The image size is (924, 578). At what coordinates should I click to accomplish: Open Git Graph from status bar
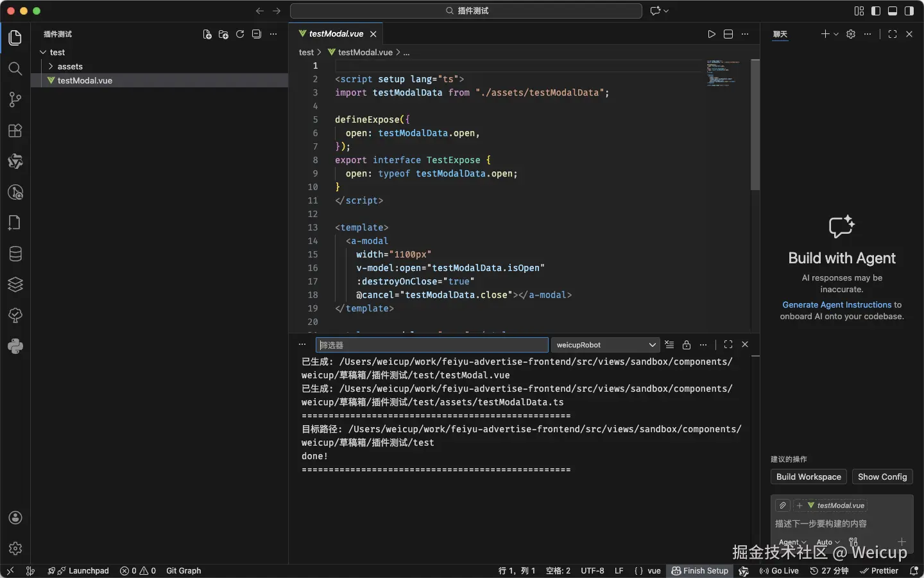point(184,571)
